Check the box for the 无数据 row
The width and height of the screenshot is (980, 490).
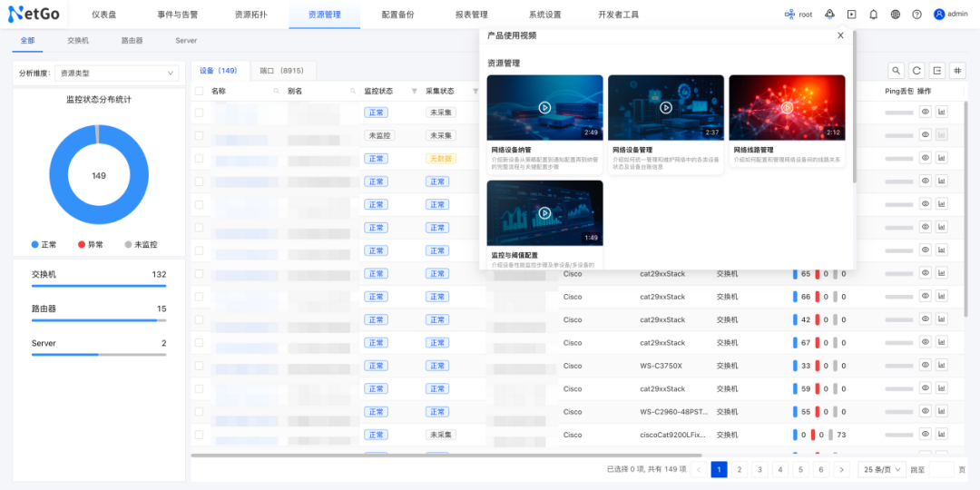199,159
